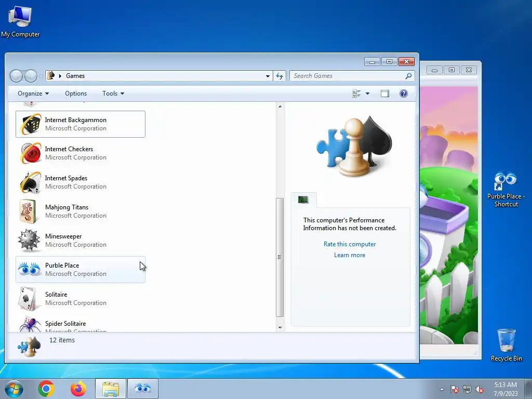Select the Recycle Bin desktop icon
The height and width of the screenshot is (399, 532).
pos(506,345)
